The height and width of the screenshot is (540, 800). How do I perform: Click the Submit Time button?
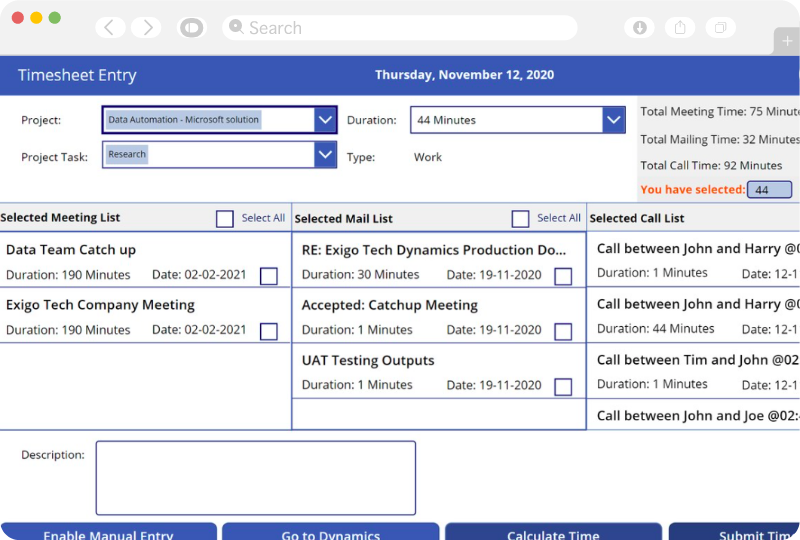point(735,532)
